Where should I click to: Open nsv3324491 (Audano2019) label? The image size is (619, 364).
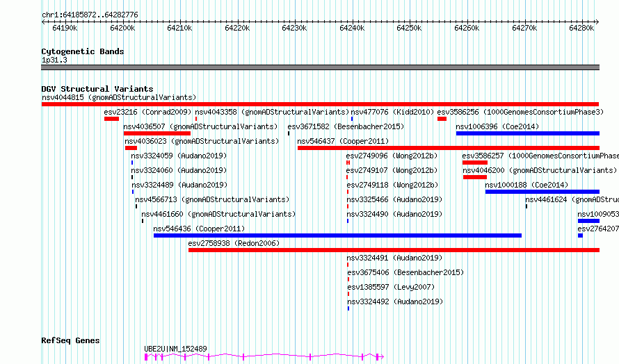(x=394, y=258)
